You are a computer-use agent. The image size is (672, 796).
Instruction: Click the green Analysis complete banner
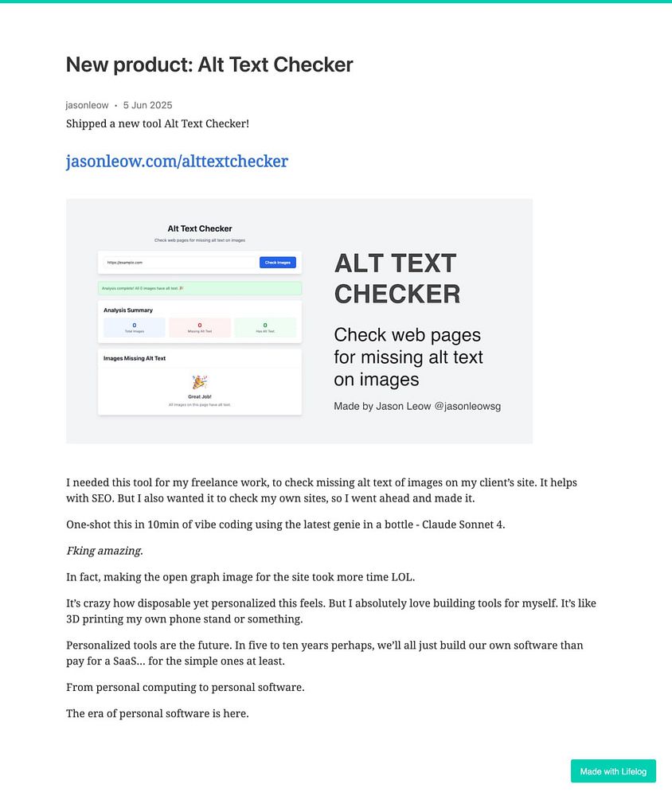[200, 288]
